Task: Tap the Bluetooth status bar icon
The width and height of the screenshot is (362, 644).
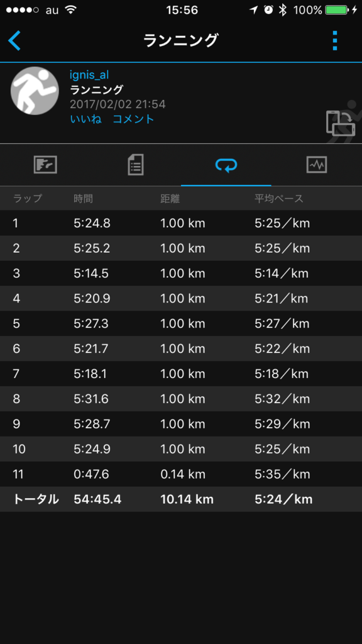Action: [x=282, y=10]
